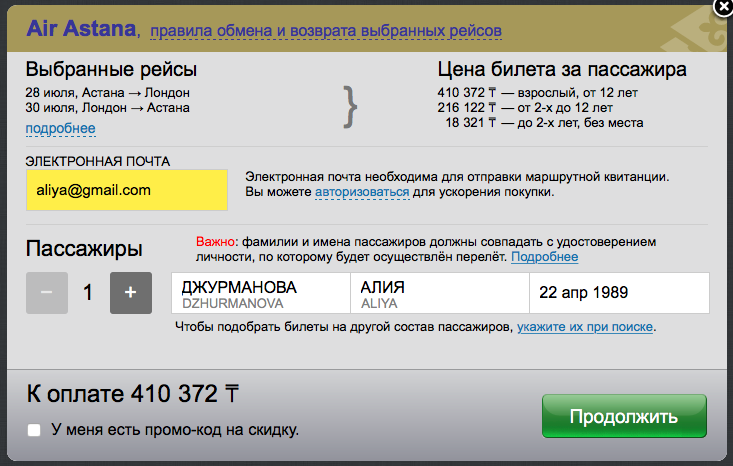Viewport: 733px width, 466px height.
Task: Click the 'ЭЛЕКТРОННАЯ ПОЧТА' label
Action: (x=98, y=161)
